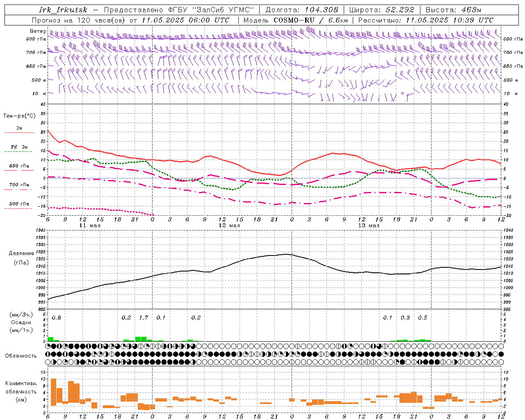Click the 1.7 precipitation total value
The image size is (525, 420).
tap(144, 318)
